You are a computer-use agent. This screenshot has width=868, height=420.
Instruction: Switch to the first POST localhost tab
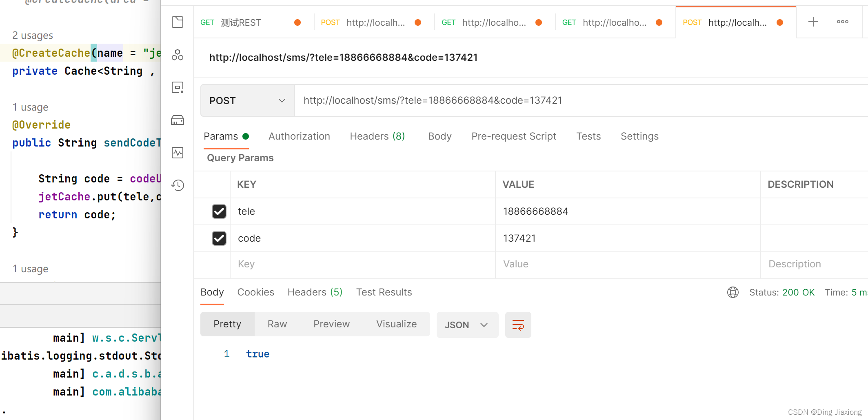pyautogui.click(x=373, y=22)
